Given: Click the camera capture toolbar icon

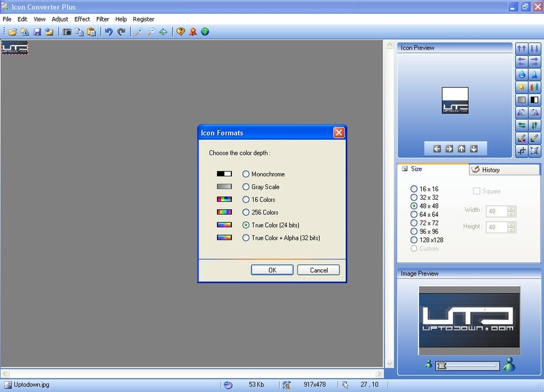Looking at the screenshot, I should [67, 31].
